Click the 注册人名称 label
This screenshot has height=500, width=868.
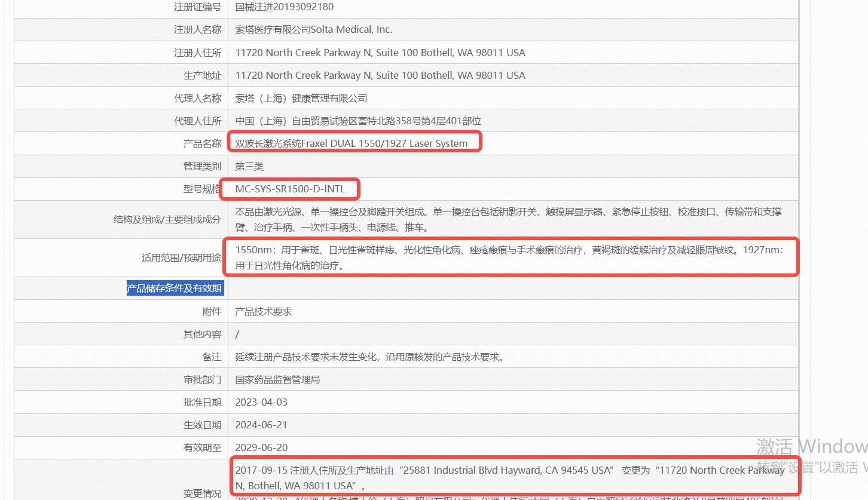[x=197, y=29]
